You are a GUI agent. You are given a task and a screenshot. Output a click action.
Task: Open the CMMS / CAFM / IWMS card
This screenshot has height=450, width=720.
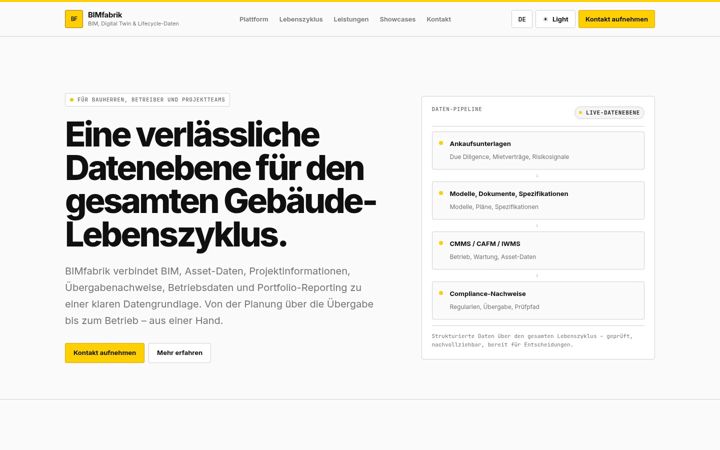point(538,250)
